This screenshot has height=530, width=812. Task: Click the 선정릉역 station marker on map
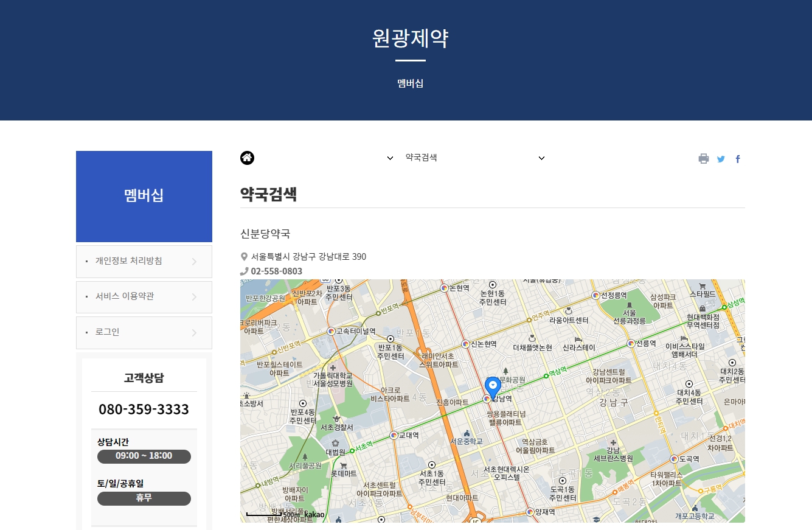[596, 295]
